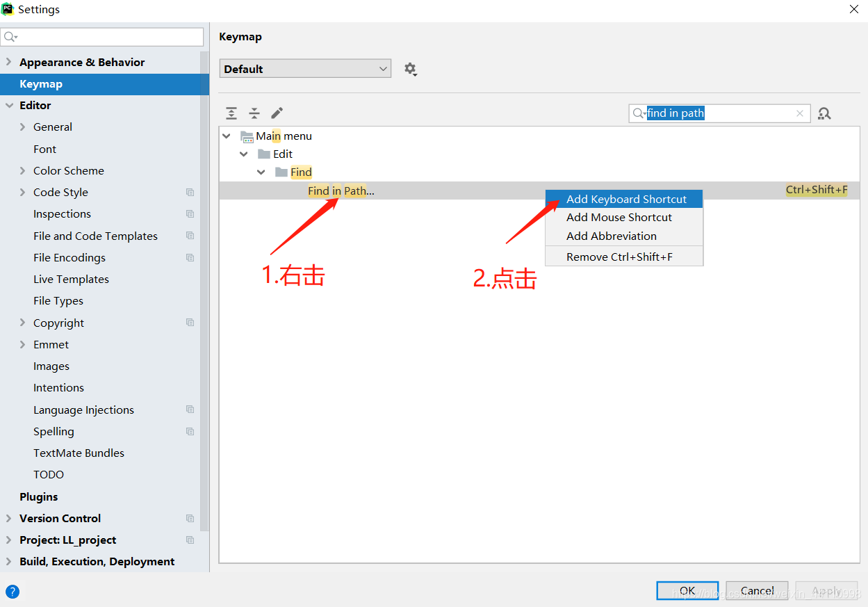Image resolution: width=868 pixels, height=607 pixels.
Task: Select Inspections in settings sidebar
Action: 62,214
